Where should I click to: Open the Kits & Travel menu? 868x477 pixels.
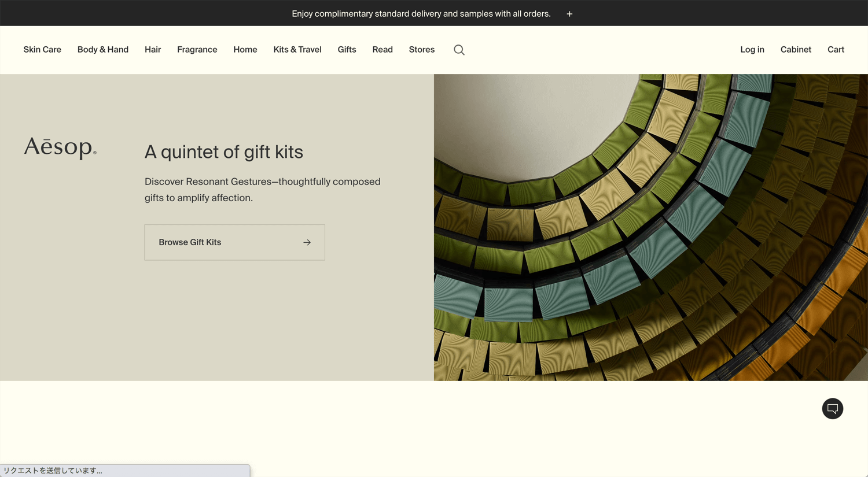click(x=297, y=50)
